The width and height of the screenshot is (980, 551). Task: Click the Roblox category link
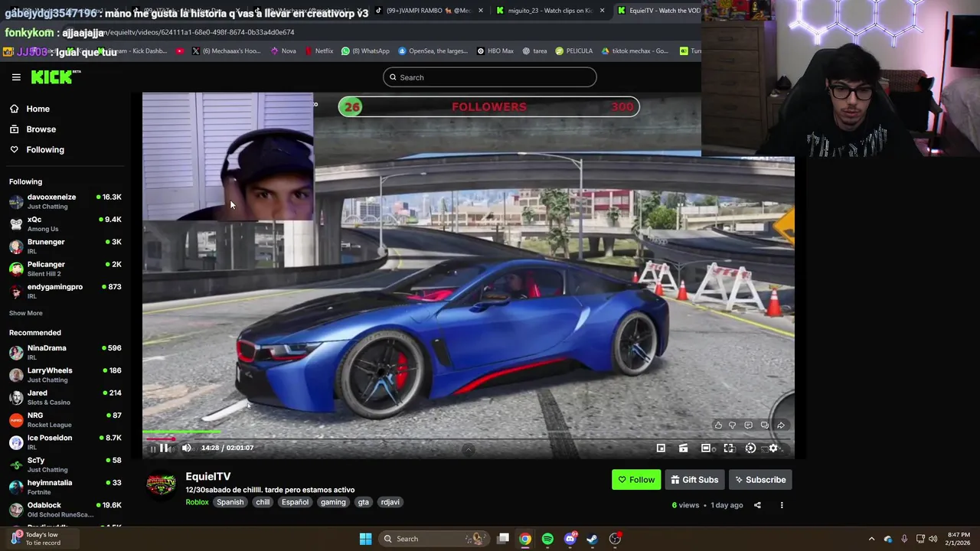click(197, 502)
